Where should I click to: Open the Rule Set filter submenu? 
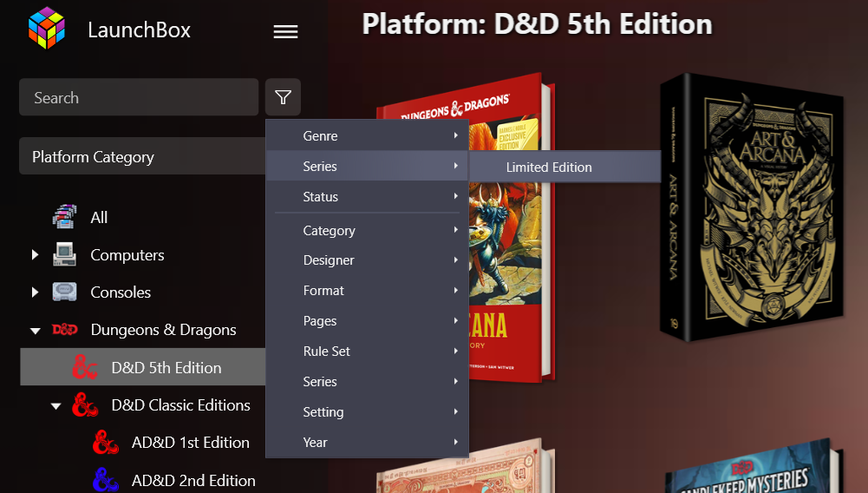367,352
